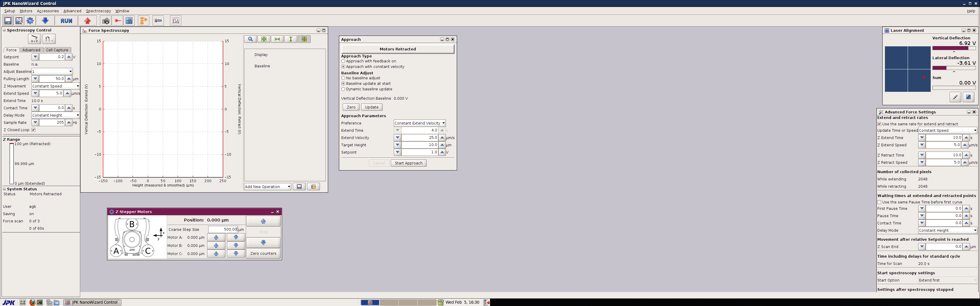Click the green horizontal autoscale icon
This screenshot has width=980, height=306.
pyautogui.click(x=277, y=39)
